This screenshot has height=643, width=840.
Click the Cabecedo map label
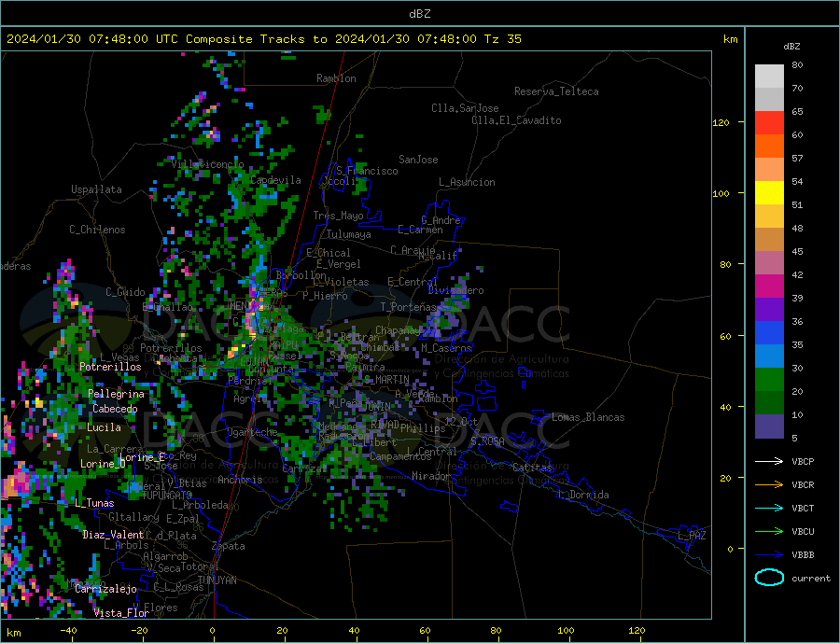[115, 410]
